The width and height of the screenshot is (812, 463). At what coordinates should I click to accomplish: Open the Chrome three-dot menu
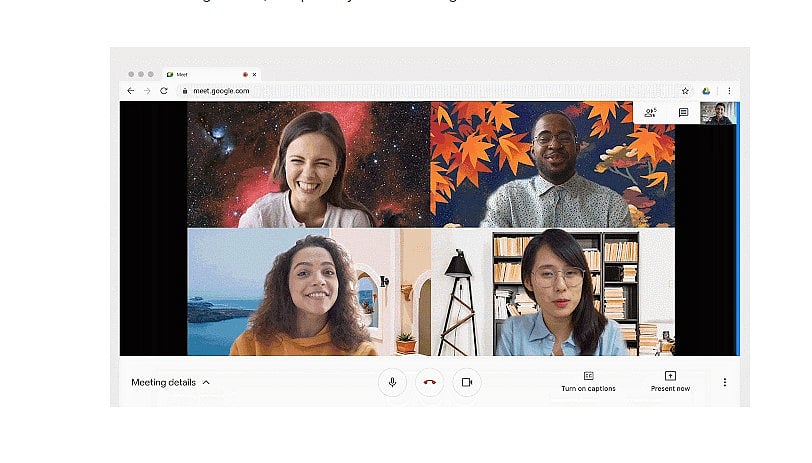(x=729, y=91)
